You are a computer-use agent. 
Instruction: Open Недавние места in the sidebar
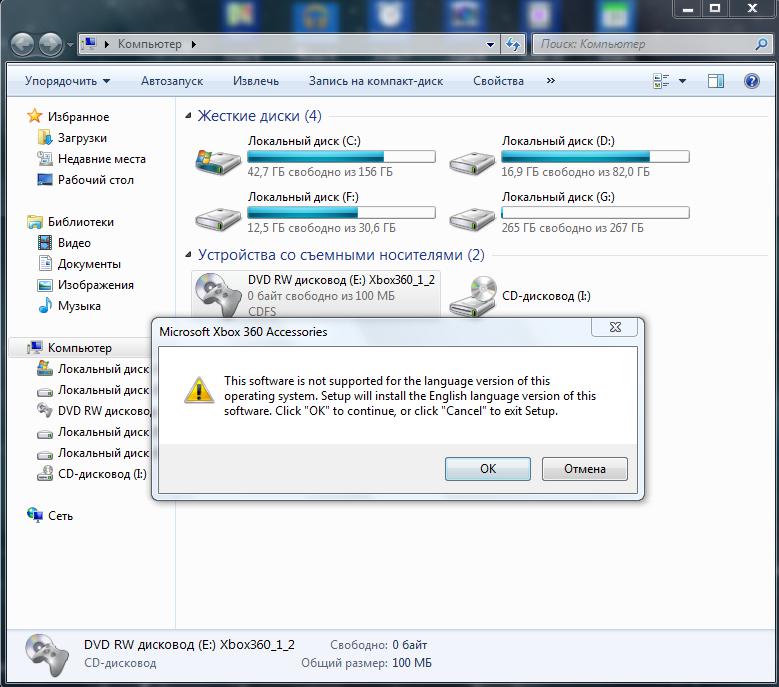point(102,159)
